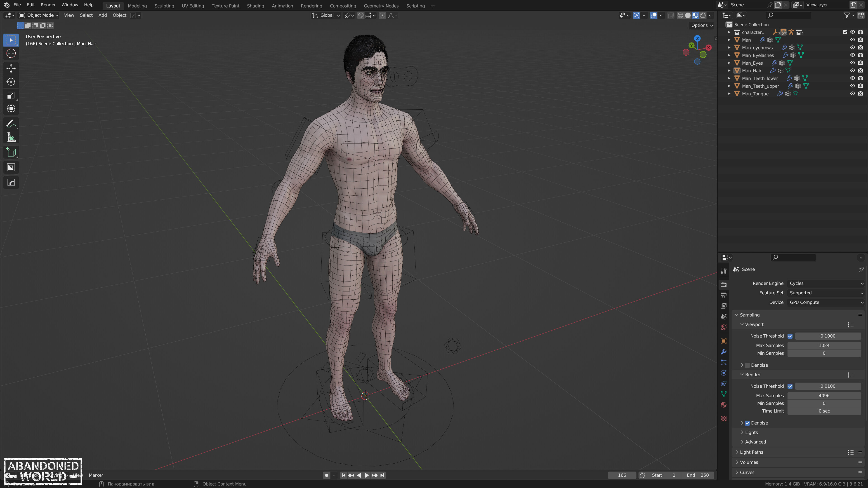
Task: Switch to the Shading workspace tab
Action: pyautogui.click(x=255, y=6)
